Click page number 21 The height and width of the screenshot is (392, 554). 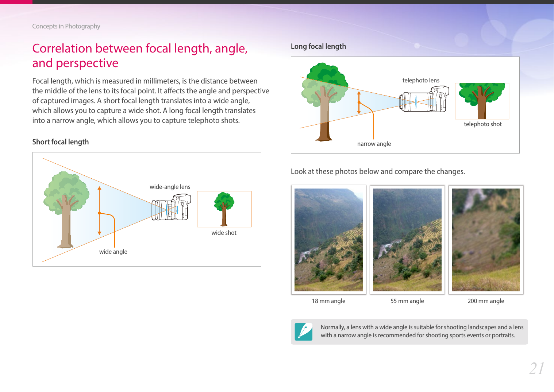tap(537, 369)
